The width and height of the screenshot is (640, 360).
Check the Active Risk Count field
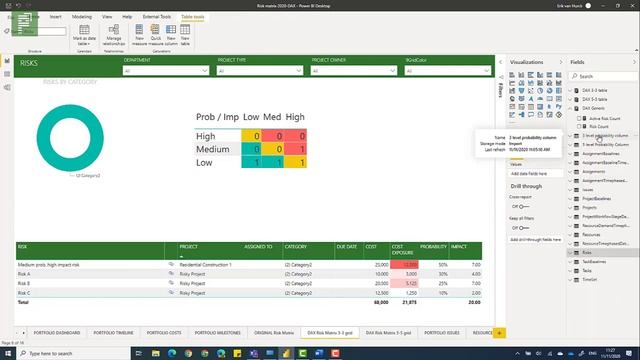(579, 118)
